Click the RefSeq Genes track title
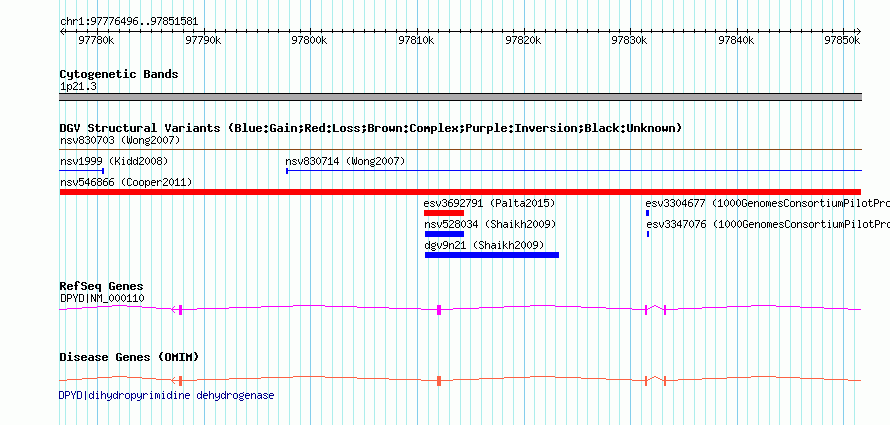 (x=102, y=287)
